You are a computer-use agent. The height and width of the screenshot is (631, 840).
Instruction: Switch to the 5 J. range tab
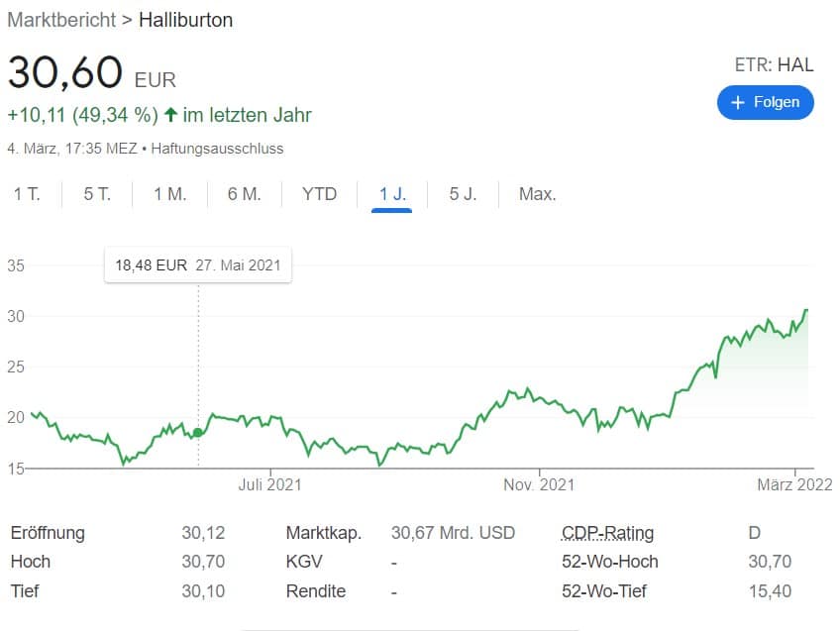pyautogui.click(x=463, y=194)
